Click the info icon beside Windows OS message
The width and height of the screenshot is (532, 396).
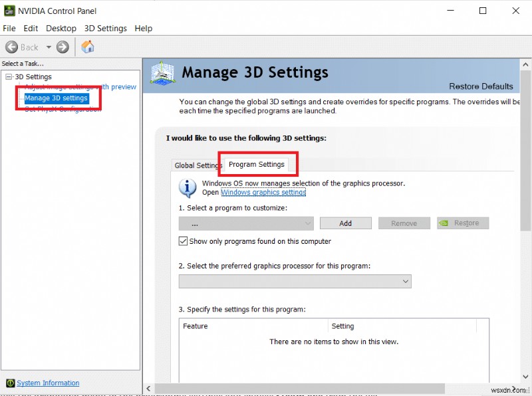pyautogui.click(x=187, y=187)
